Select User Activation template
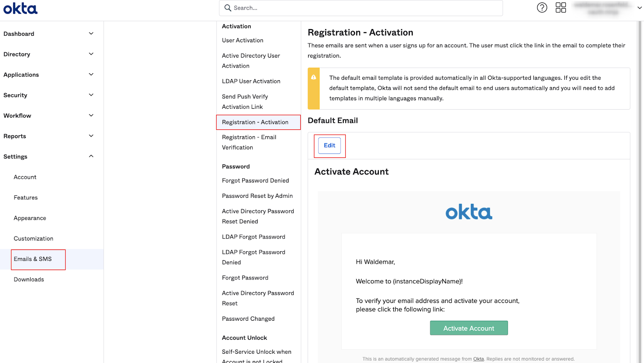Viewport: 644px width, 363px height. [243, 40]
